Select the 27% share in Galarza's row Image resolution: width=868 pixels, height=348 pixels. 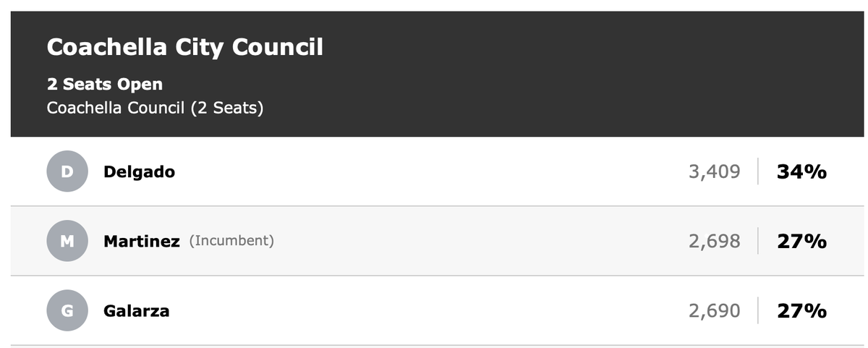pos(801,310)
